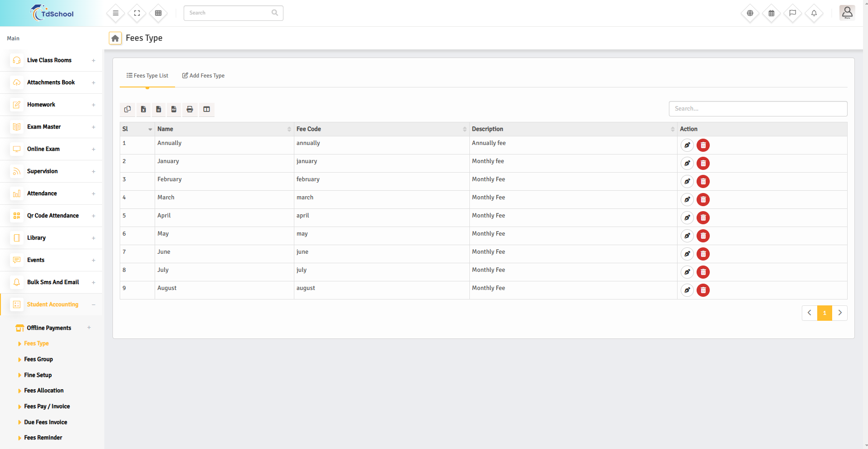Open the Fees Group link
Image resolution: width=868 pixels, height=449 pixels.
click(39, 359)
